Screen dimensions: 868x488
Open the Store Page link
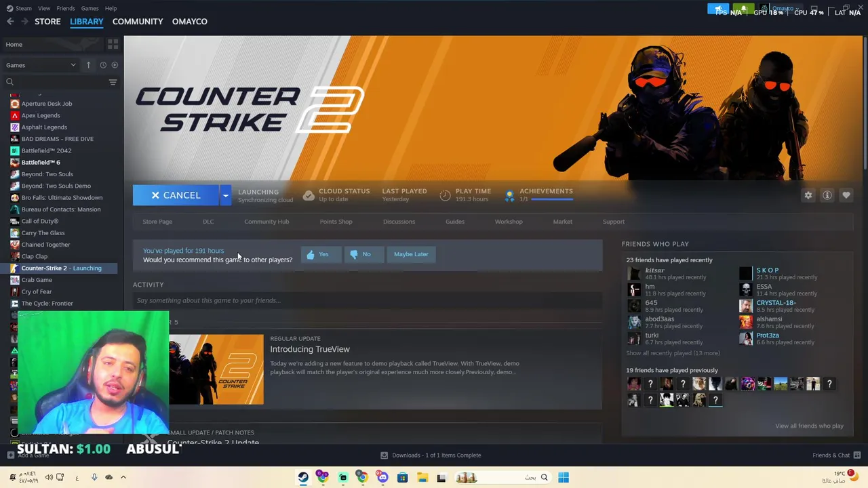point(157,222)
